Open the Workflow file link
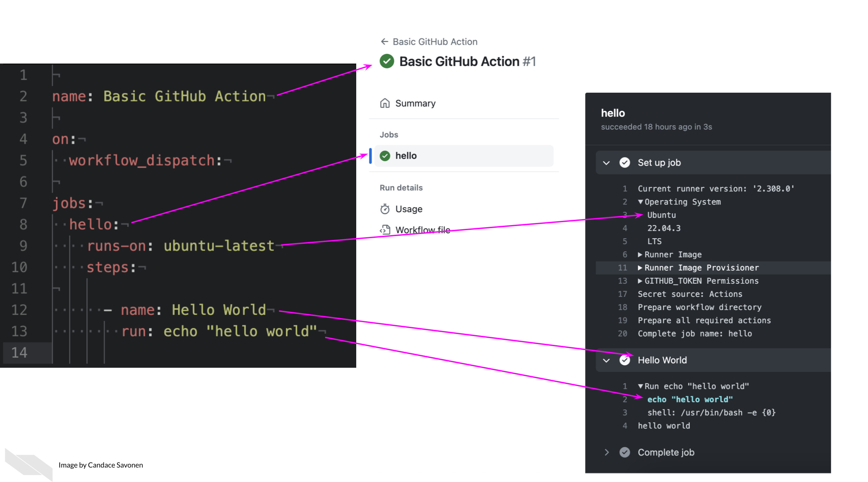Screen dimensions: 868x482 423,230
